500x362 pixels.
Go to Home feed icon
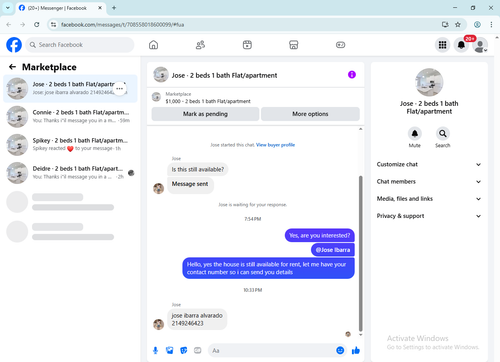[153, 45]
